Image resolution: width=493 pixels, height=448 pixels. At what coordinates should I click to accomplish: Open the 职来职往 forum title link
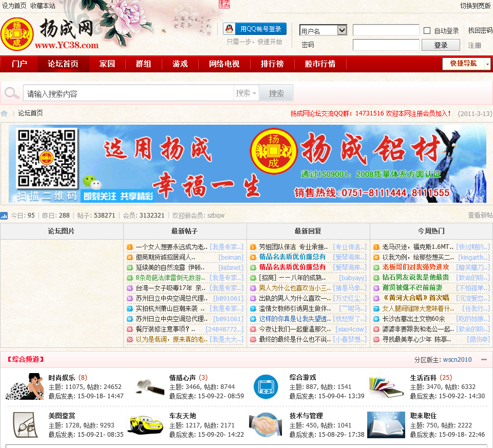[x=423, y=416]
